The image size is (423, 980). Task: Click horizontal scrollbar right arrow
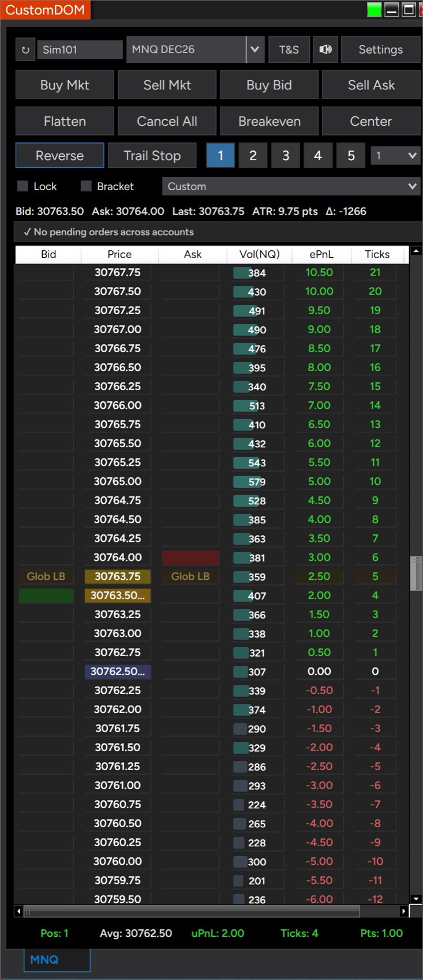[x=403, y=911]
